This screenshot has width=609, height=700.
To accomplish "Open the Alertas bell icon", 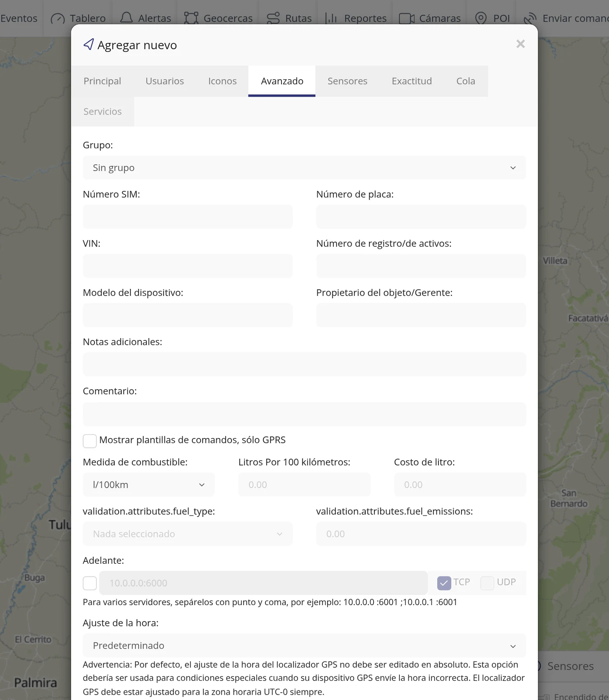I will 126,18.
